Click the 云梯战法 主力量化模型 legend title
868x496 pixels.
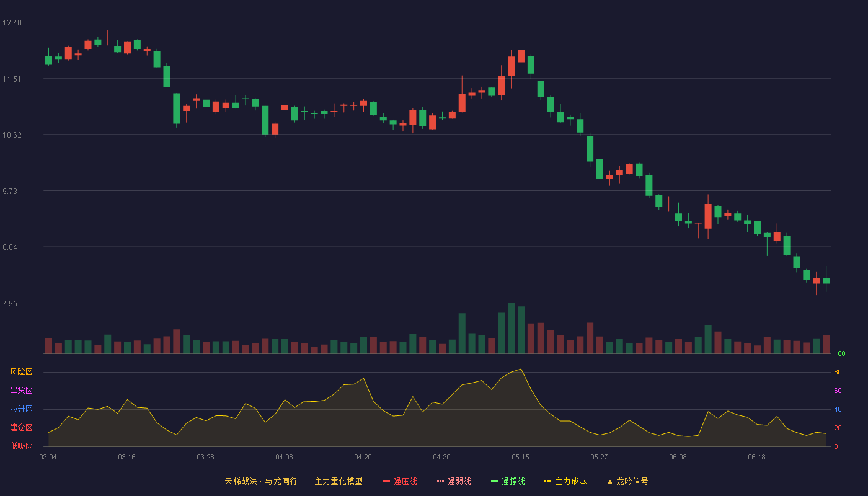[293, 481]
